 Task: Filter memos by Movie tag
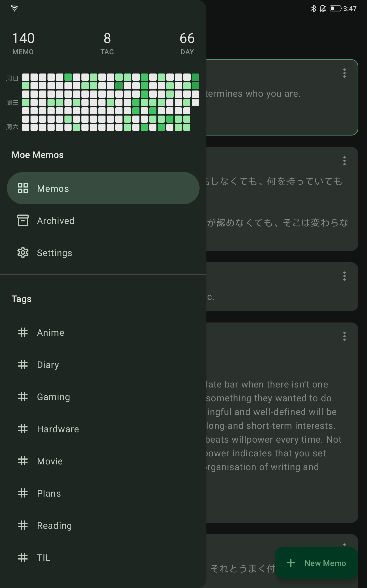50,461
